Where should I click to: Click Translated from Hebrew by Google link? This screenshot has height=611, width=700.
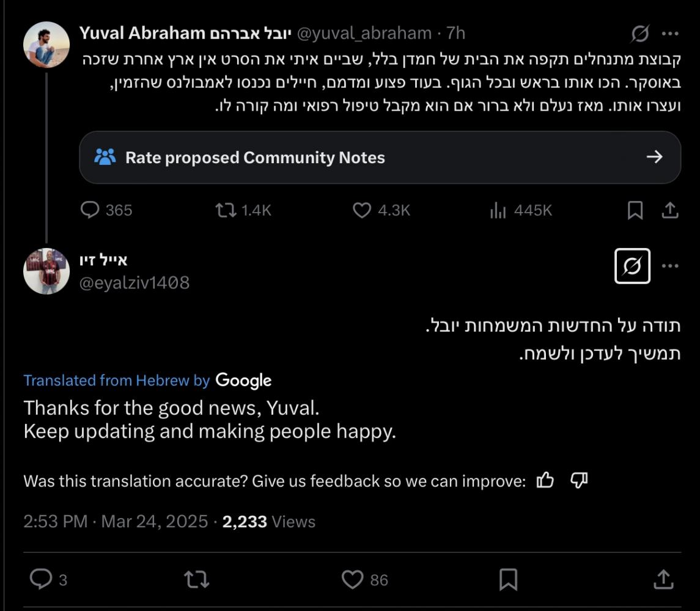tap(147, 380)
